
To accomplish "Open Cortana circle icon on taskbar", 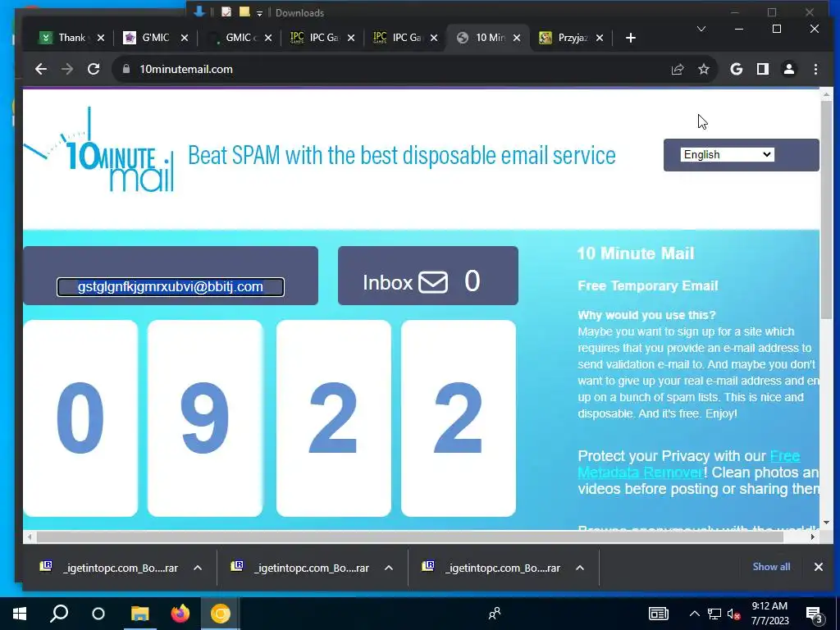I will point(98,614).
